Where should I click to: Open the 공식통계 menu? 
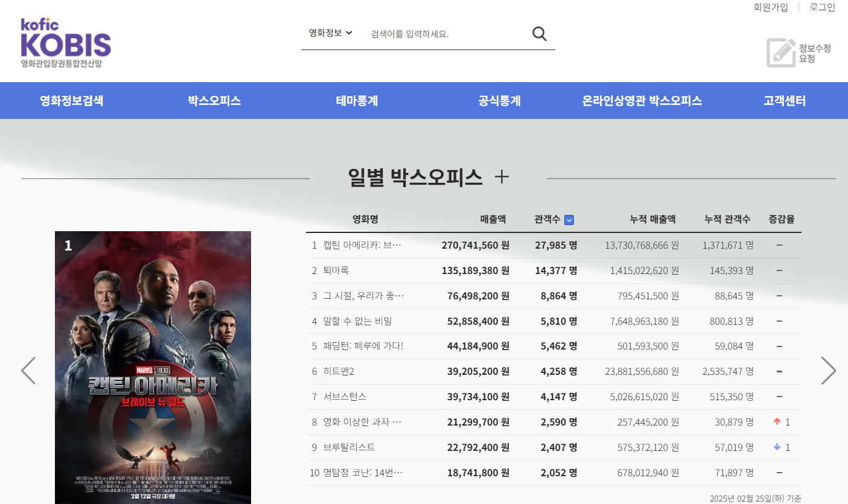pos(500,101)
